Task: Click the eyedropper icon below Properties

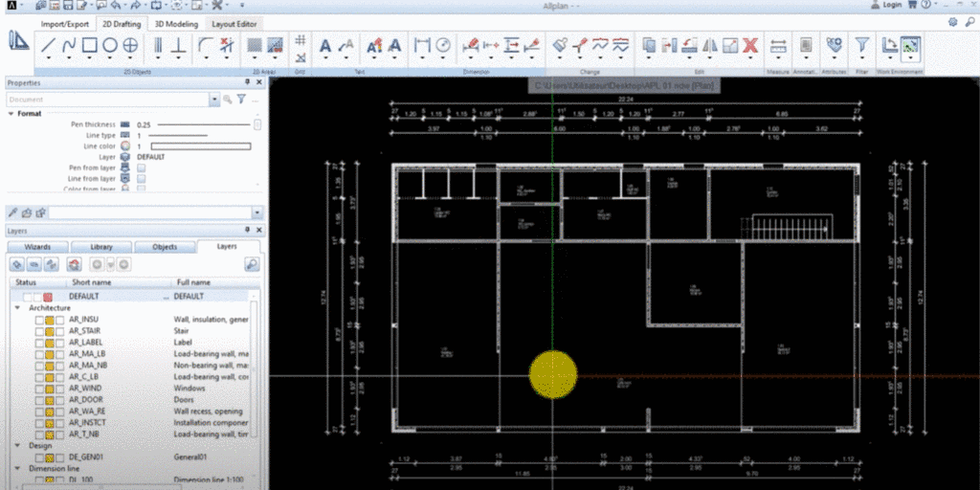Action: 11,213
